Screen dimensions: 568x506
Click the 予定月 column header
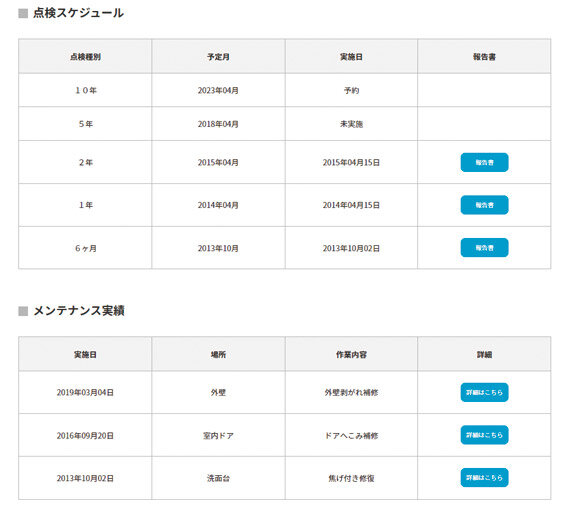[x=218, y=57]
